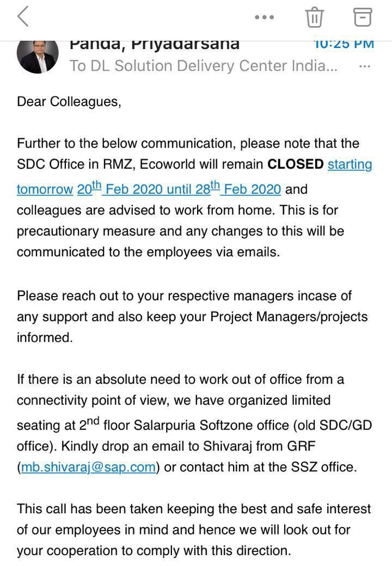Archive the email using the box icon

pos(362,17)
